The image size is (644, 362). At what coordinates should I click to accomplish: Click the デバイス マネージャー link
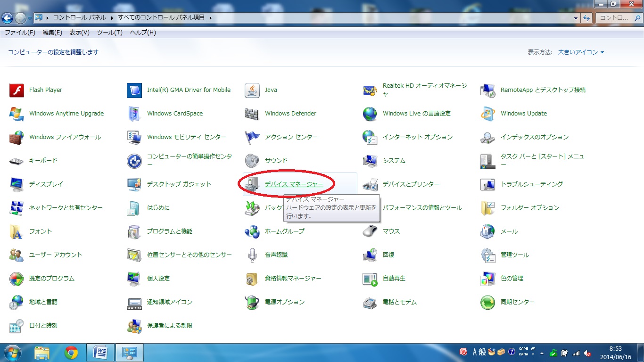click(294, 184)
